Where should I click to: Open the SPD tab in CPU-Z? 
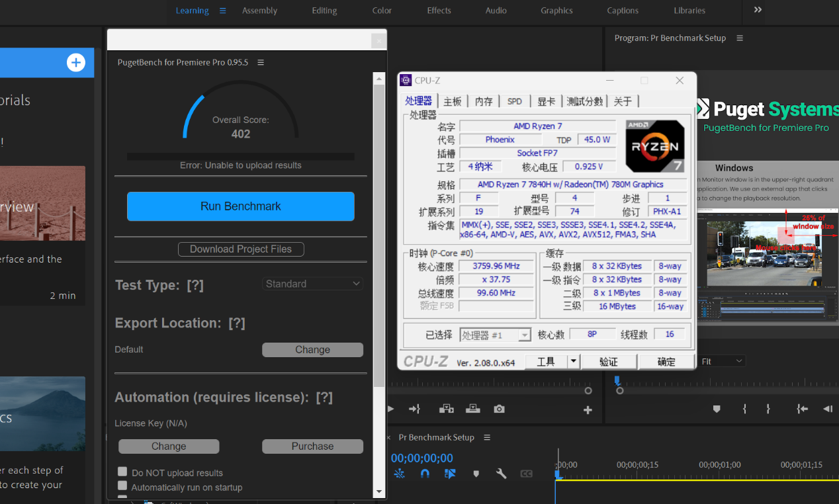point(514,101)
